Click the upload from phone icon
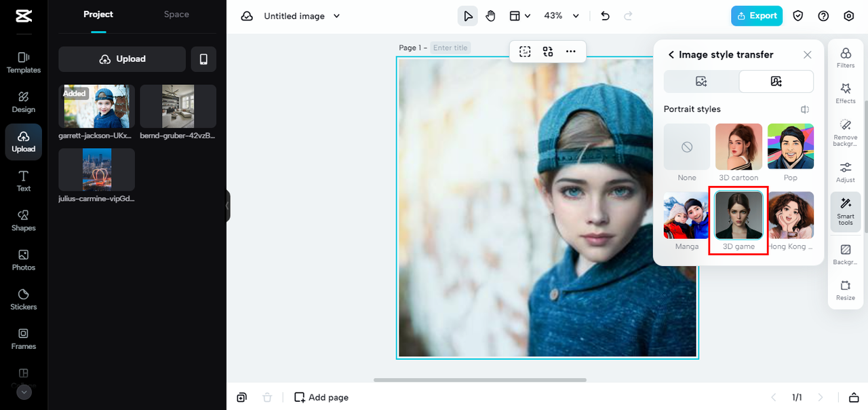The height and width of the screenshot is (410, 868). tap(203, 59)
